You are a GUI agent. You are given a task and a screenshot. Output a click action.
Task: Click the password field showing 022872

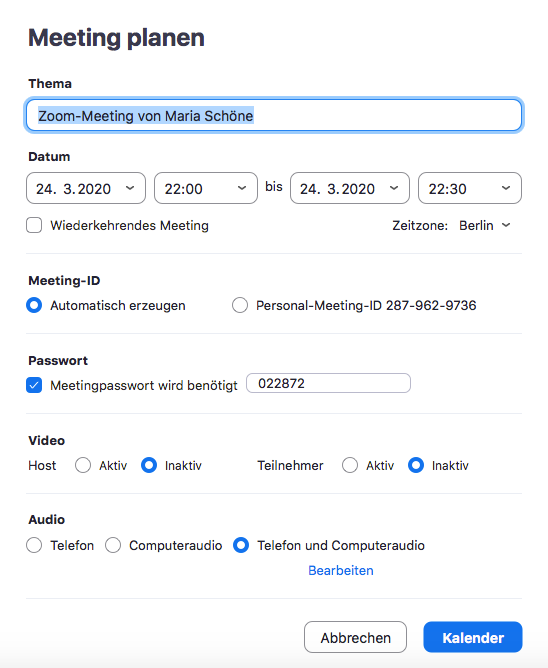[329, 383]
